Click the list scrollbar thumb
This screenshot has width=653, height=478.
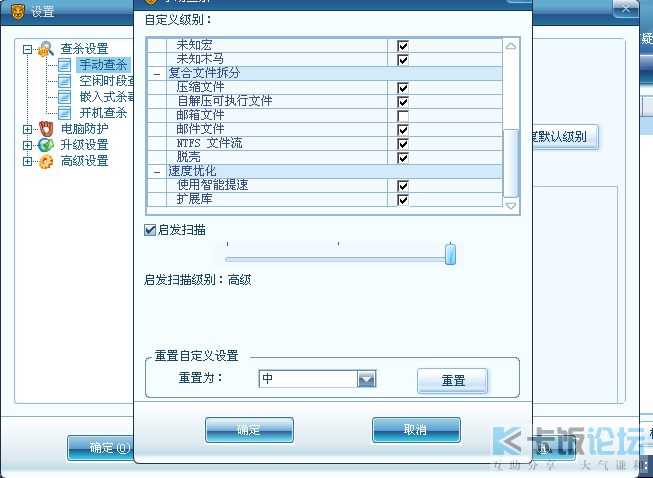pyautogui.click(x=511, y=163)
